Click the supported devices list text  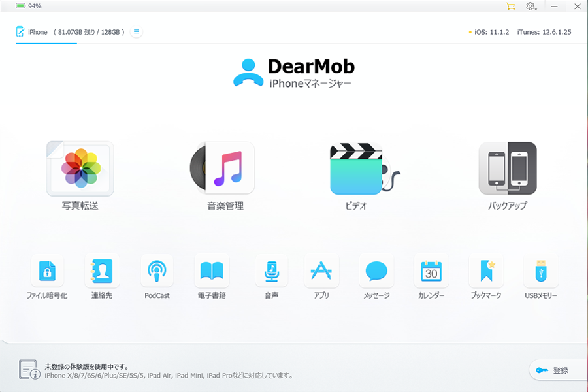tap(169, 376)
